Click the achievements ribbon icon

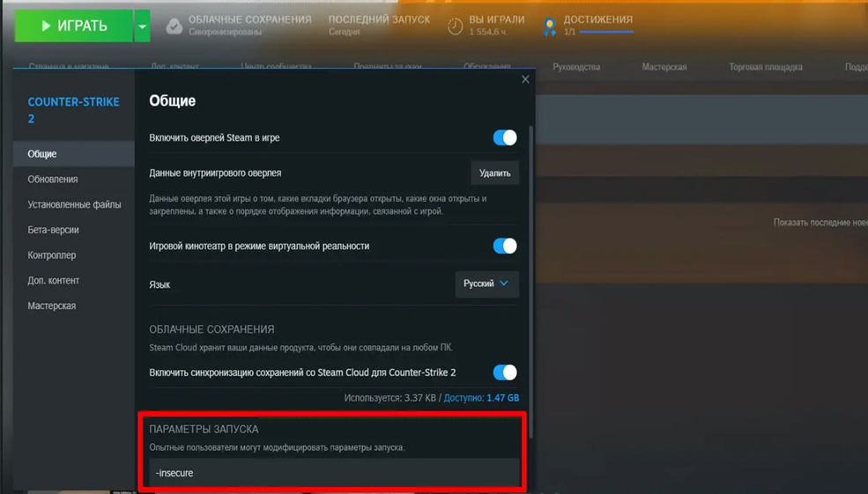point(549,26)
